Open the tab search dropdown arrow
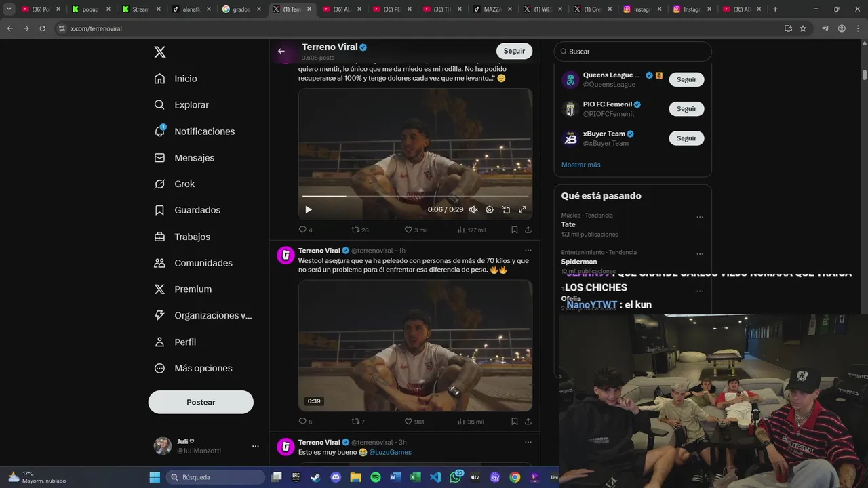 9,9
